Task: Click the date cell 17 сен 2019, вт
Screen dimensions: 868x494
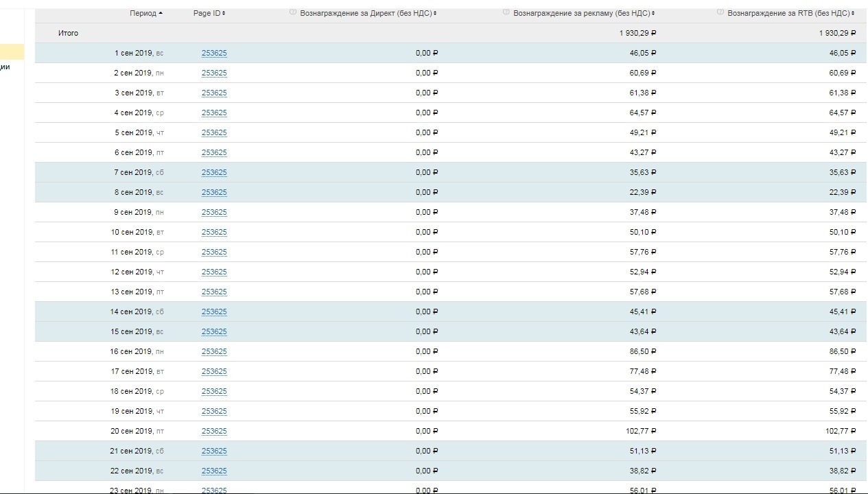Action: coord(137,371)
